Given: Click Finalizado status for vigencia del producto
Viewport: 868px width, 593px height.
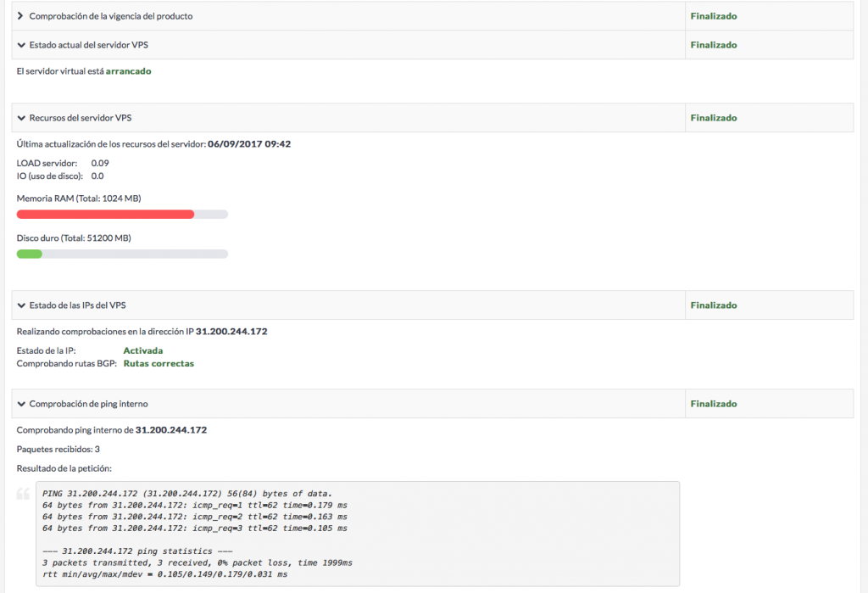Looking at the screenshot, I should pos(713,16).
